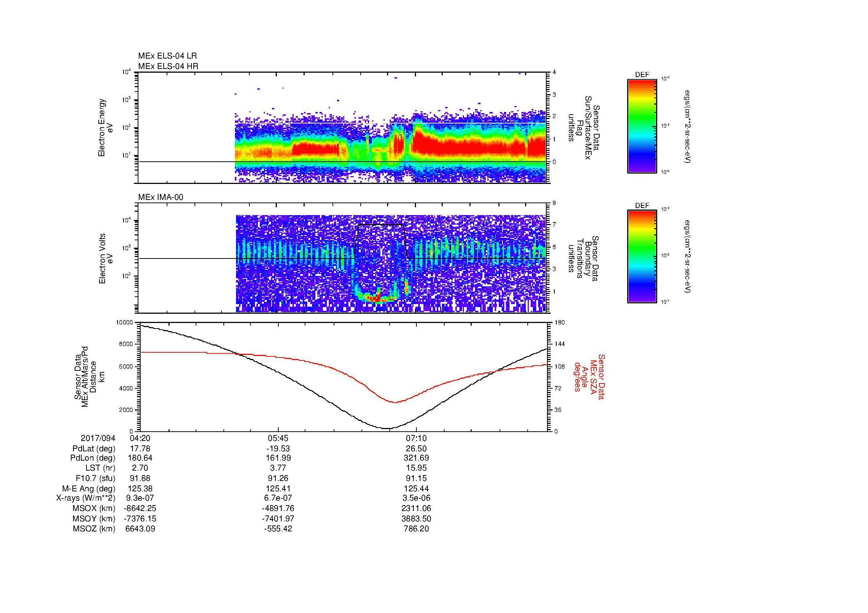Click the PdLon value '161.99'

[278, 458]
